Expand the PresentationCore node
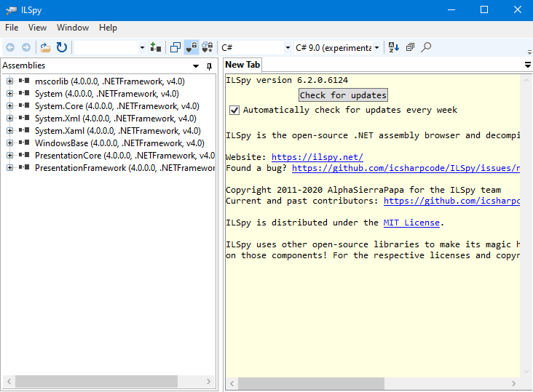The height and width of the screenshot is (392, 533). 10,155
